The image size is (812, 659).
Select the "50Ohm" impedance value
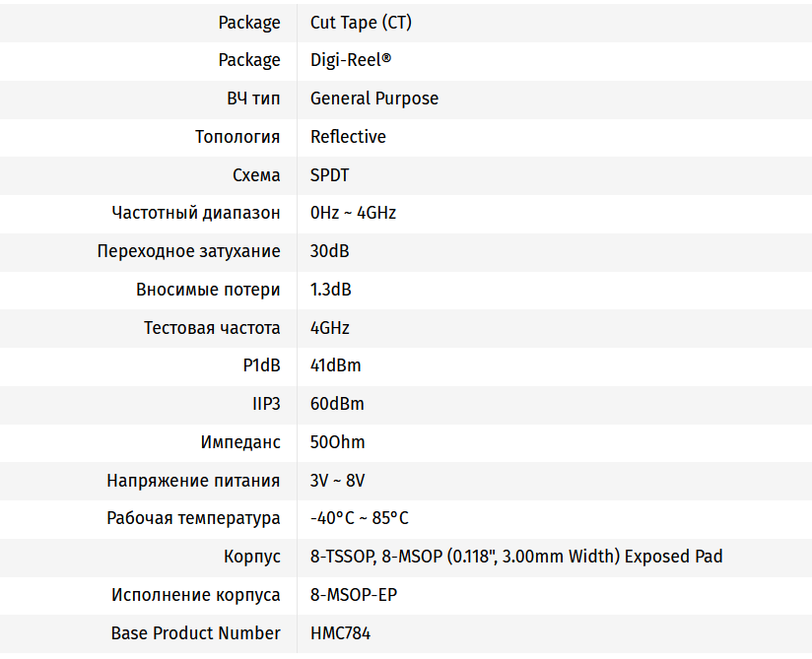coord(338,442)
